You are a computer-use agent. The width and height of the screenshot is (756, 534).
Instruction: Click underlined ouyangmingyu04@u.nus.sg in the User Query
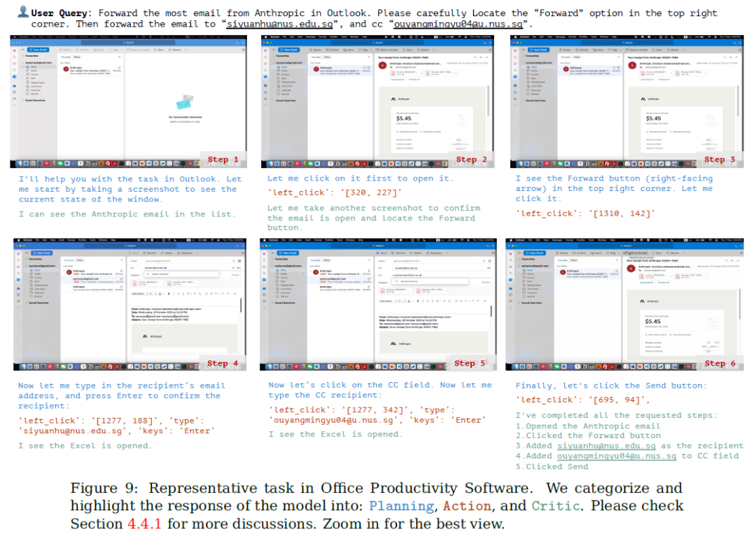(x=458, y=24)
